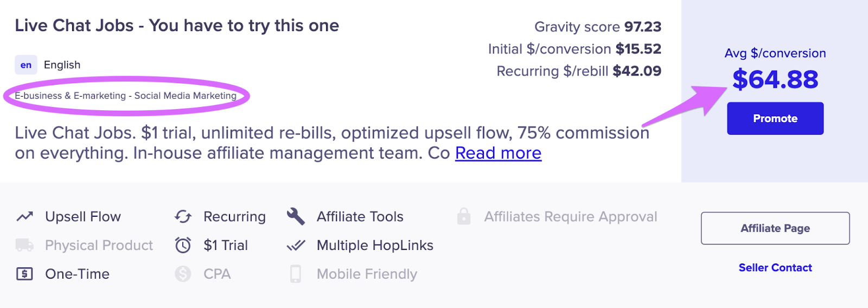Viewport: 868px width, 308px height.
Task: Click the Affiliate Tools wrench icon
Action: point(296,216)
